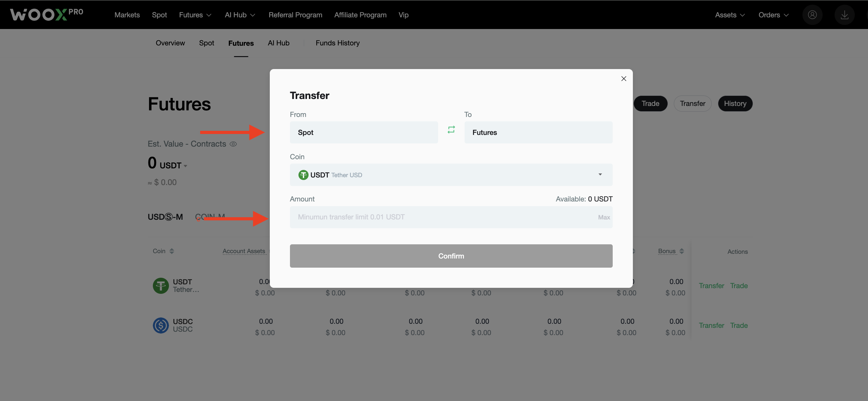Open Referral Program page
Viewport: 868px width, 401px height.
point(295,15)
